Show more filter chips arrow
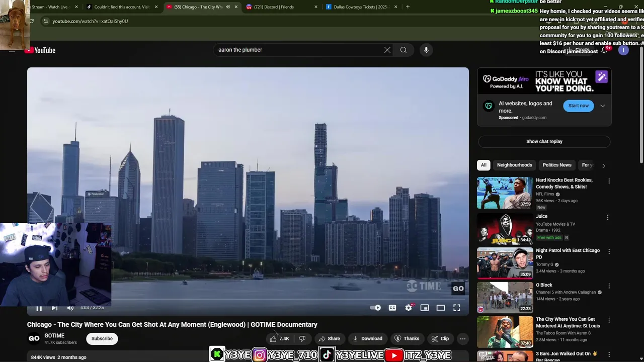 pyautogui.click(x=603, y=165)
